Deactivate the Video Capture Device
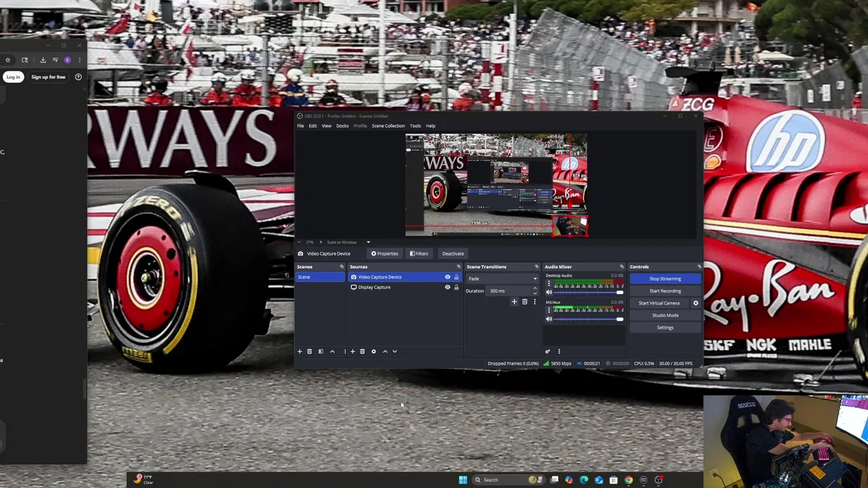The width and height of the screenshot is (868, 488). [453, 253]
